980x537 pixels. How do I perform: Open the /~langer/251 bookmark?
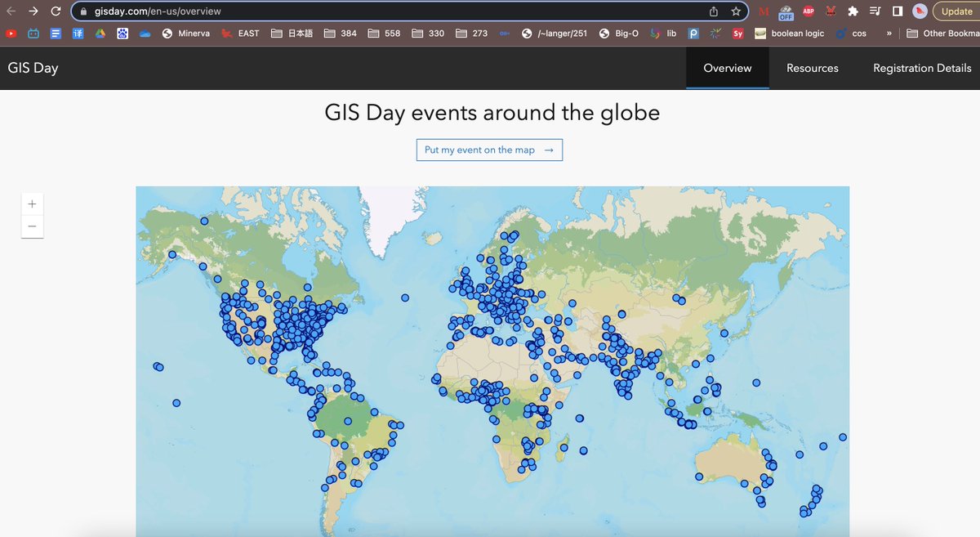coord(555,34)
